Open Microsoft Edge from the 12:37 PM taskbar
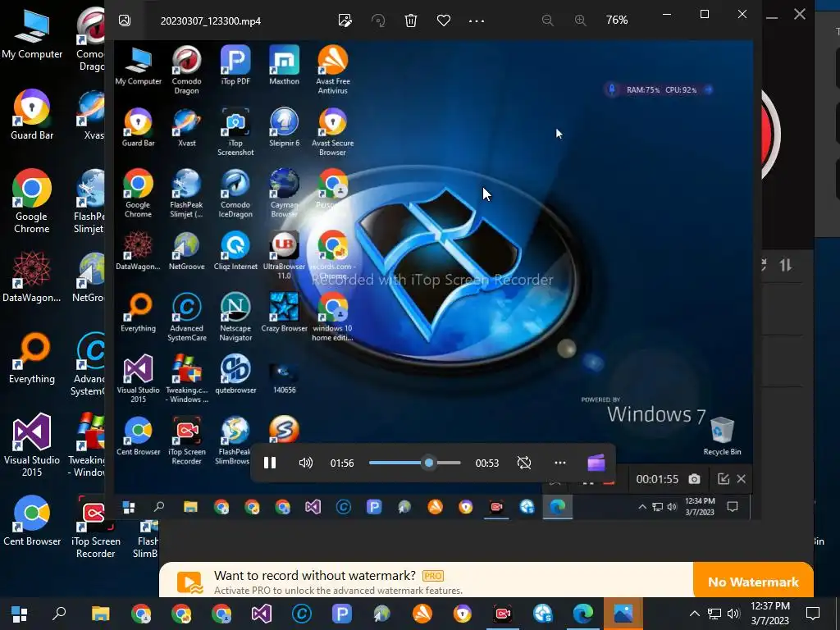The image size is (840, 630). (x=583, y=614)
